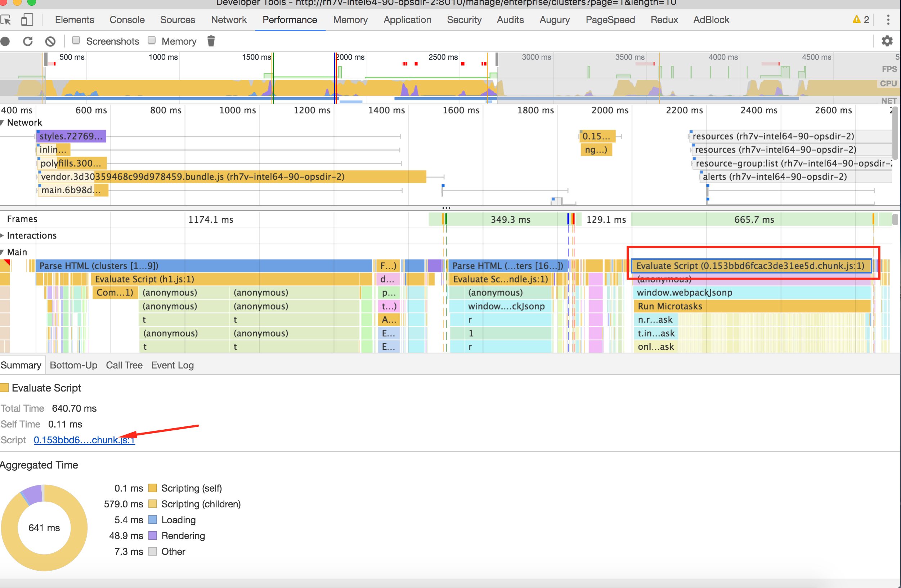This screenshot has width=901, height=588.
Task: Open the Event Log tab
Action: [x=172, y=365]
